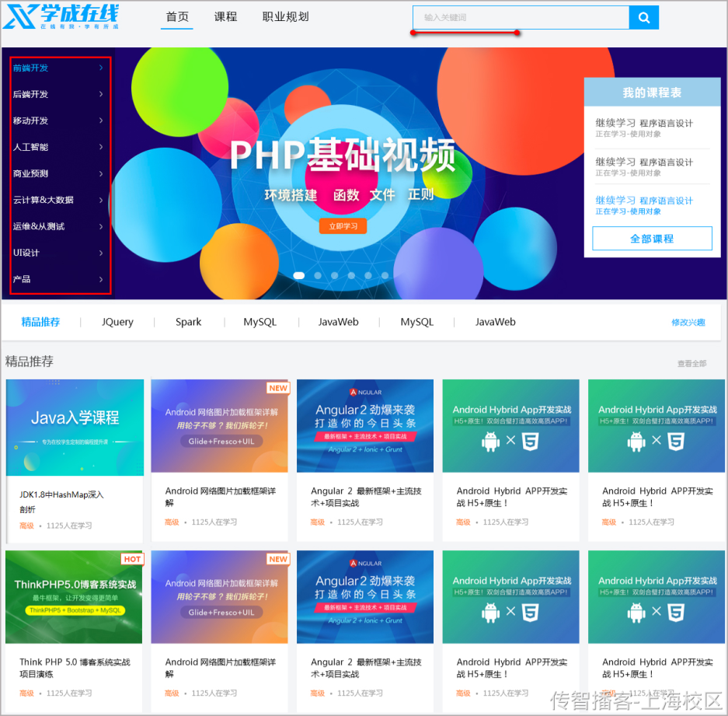Image resolution: width=728 pixels, height=716 pixels.
Task: Open the Java入学课程 course thumbnail
Action: click(75, 428)
